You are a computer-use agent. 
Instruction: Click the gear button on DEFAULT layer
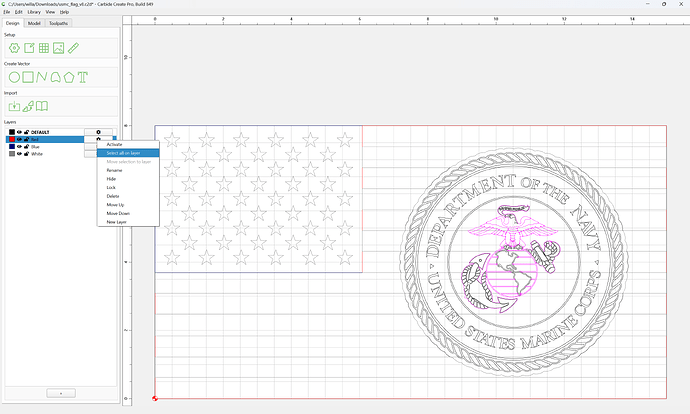98,132
